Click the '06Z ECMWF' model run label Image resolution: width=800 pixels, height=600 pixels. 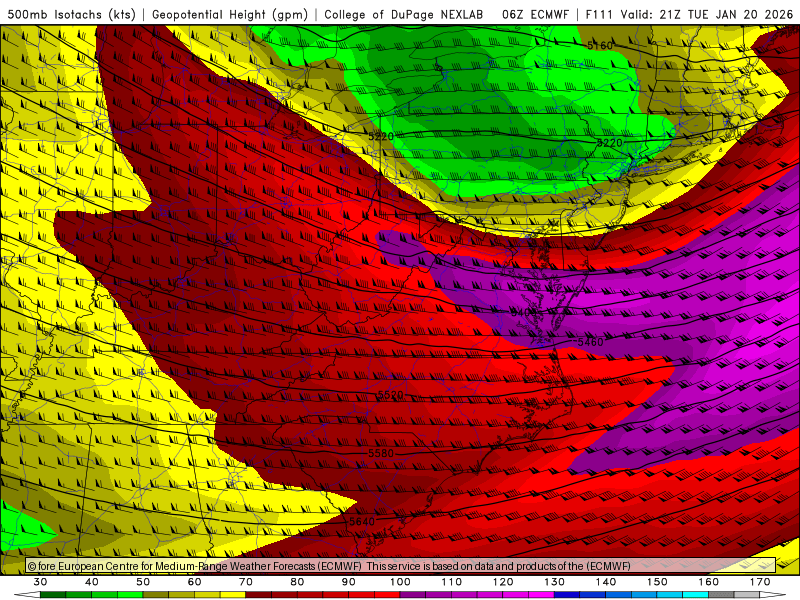(535, 14)
